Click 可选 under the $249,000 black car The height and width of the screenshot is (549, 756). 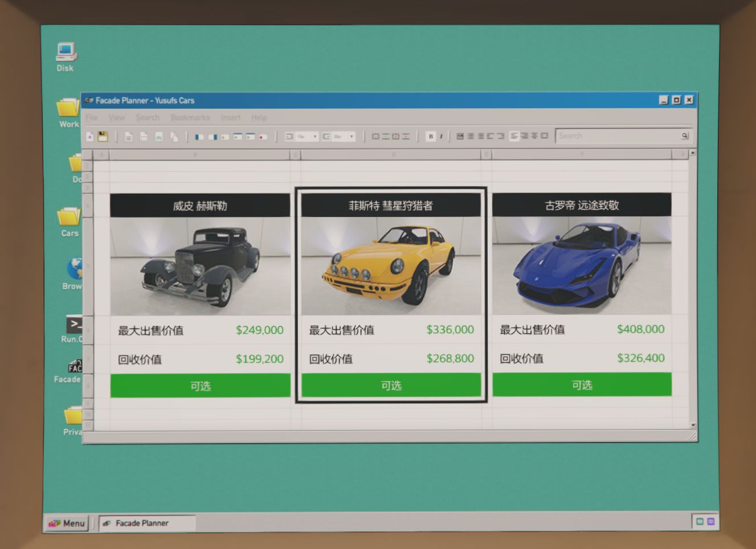pos(201,386)
